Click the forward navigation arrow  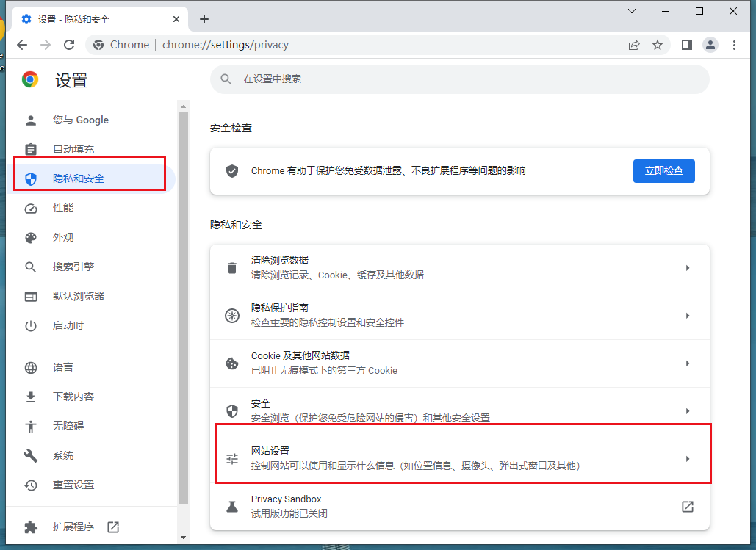click(x=46, y=45)
